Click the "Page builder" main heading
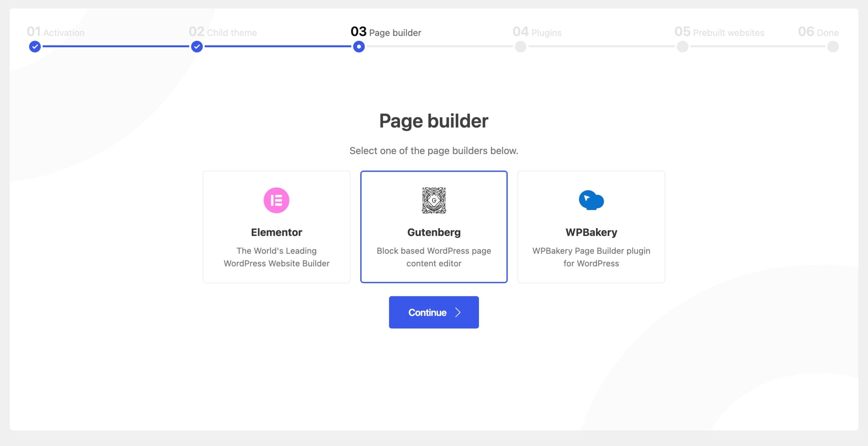Viewport: 868px width, 446px height. pos(434,121)
